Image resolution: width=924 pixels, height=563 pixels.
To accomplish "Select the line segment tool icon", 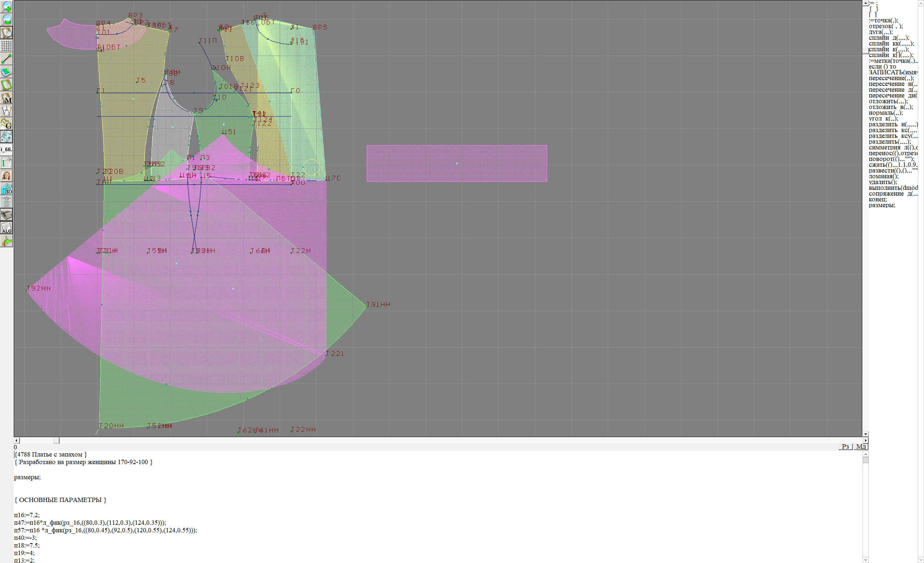I will [7, 59].
